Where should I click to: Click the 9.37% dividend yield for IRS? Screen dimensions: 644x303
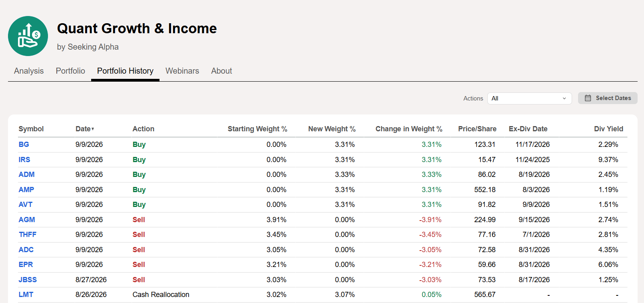(x=608, y=160)
